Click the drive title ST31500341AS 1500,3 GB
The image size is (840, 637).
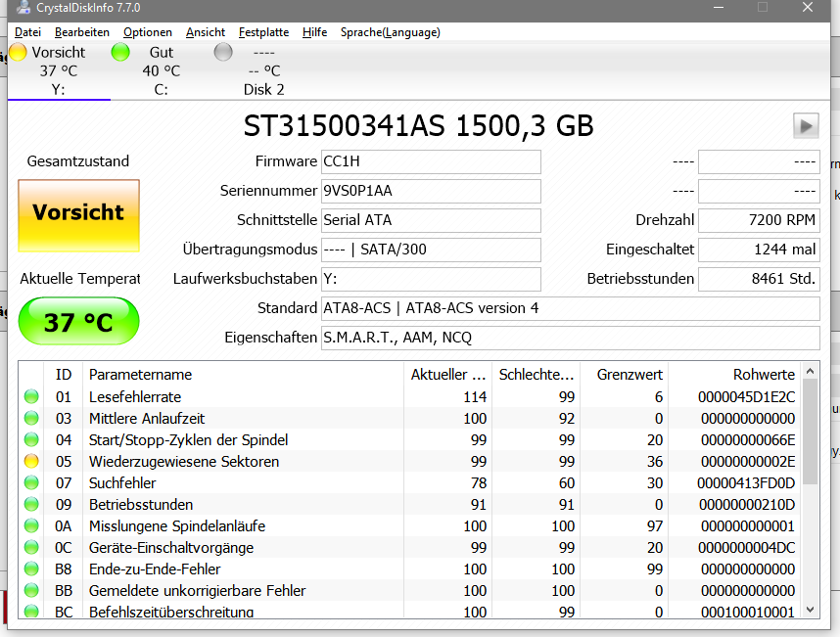pos(418,126)
